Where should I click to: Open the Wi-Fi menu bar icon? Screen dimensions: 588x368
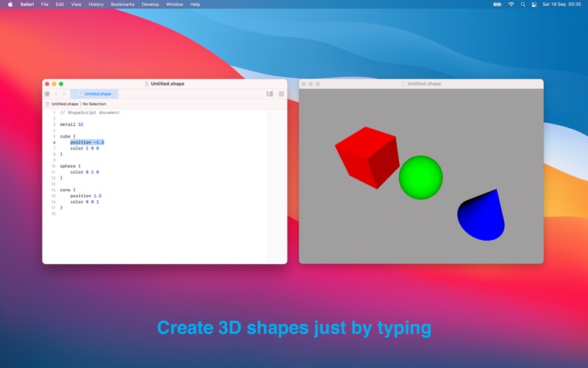click(x=511, y=4)
